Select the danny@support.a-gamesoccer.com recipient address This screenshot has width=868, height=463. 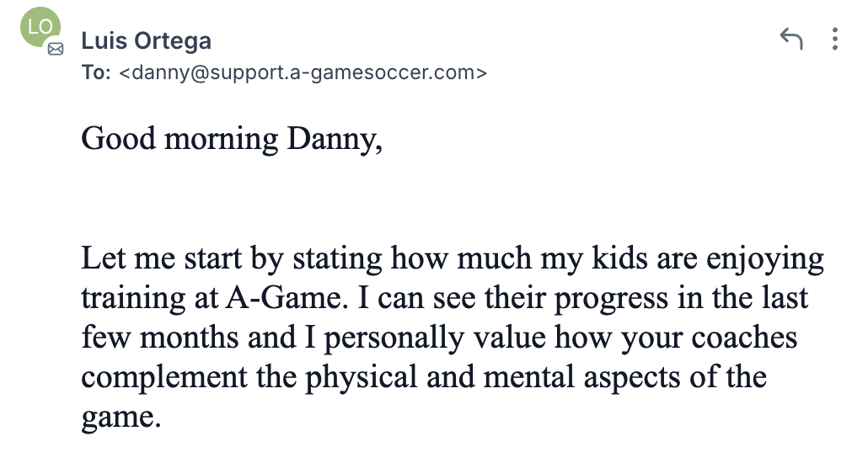pyautogui.click(x=303, y=72)
